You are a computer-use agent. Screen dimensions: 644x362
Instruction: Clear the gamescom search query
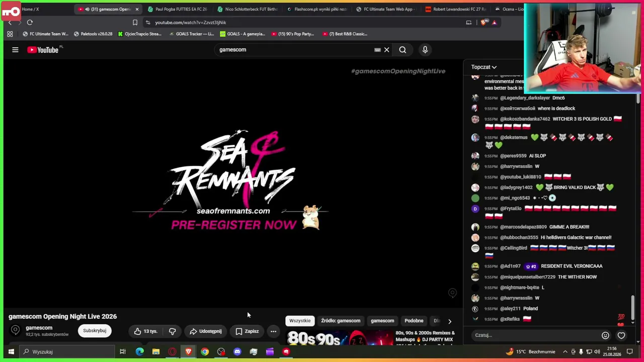click(x=386, y=50)
